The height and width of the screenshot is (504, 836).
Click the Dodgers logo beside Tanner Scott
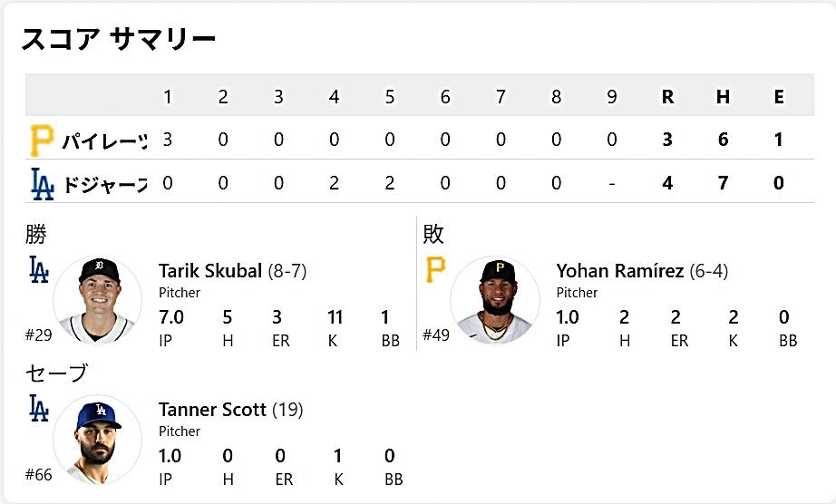click(38, 408)
